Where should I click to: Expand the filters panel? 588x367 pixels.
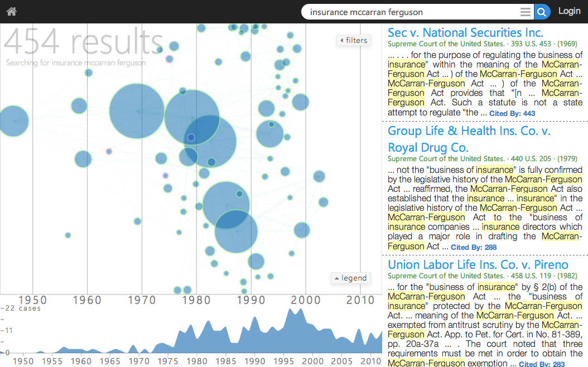(354, 40)
